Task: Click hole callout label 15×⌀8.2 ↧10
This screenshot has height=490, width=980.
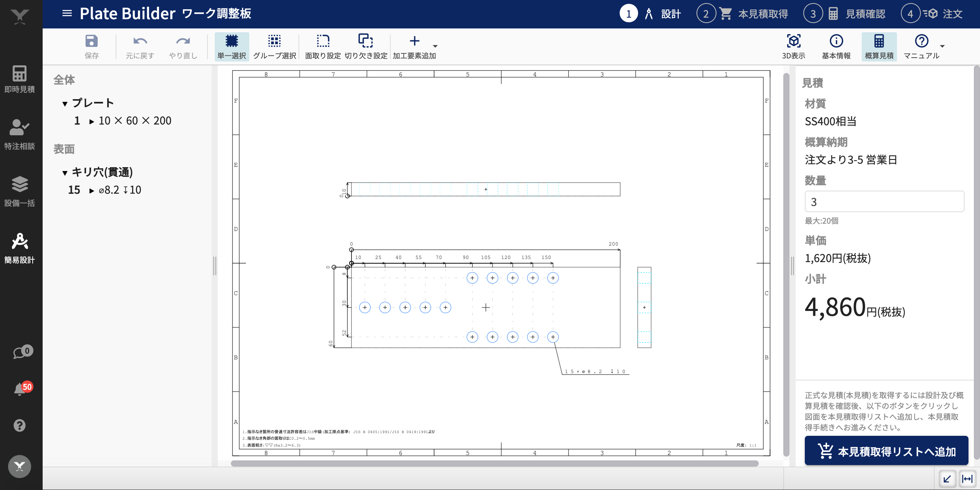Action: tap(595, 371)
